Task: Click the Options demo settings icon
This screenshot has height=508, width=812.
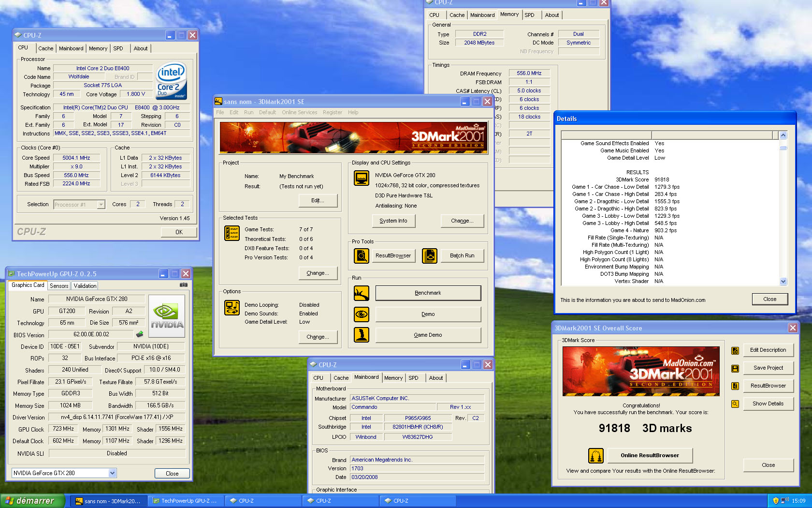Action: pos(232,308)
